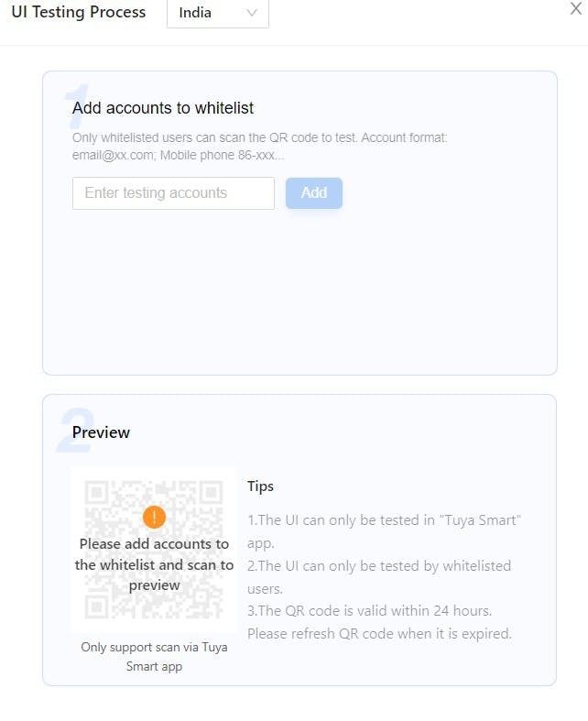Click the Tips heading
588x721 pixels.
tap(260, 486)
